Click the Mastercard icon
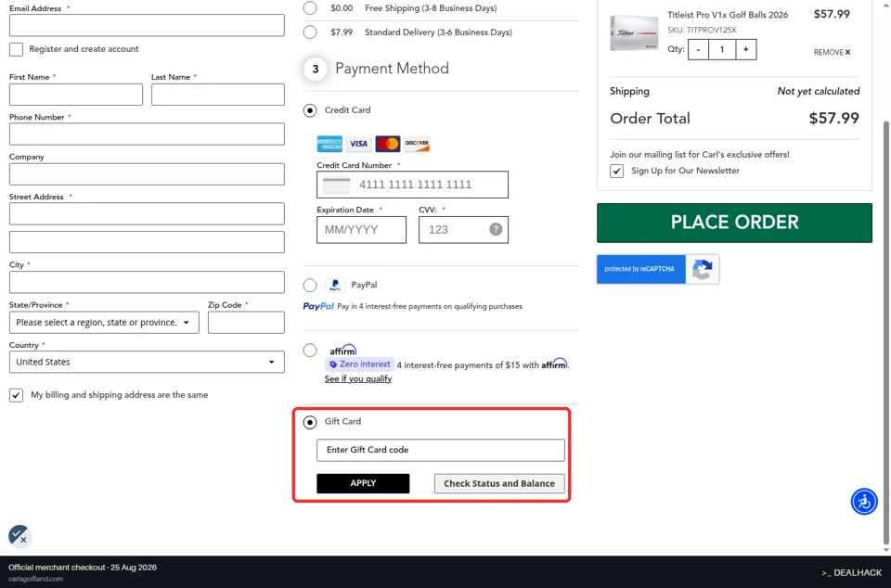 click(x=388, y=144)
